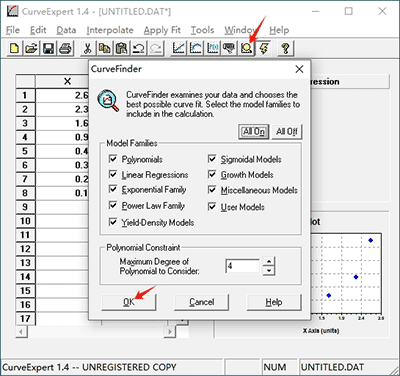
Task: Toggle the Sigmoidal Models checkbox
Action: [x=212, y=159]
